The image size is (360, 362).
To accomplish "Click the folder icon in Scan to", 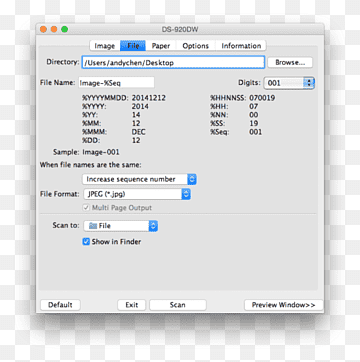I will pyautogui.click(x=93, y=226).
